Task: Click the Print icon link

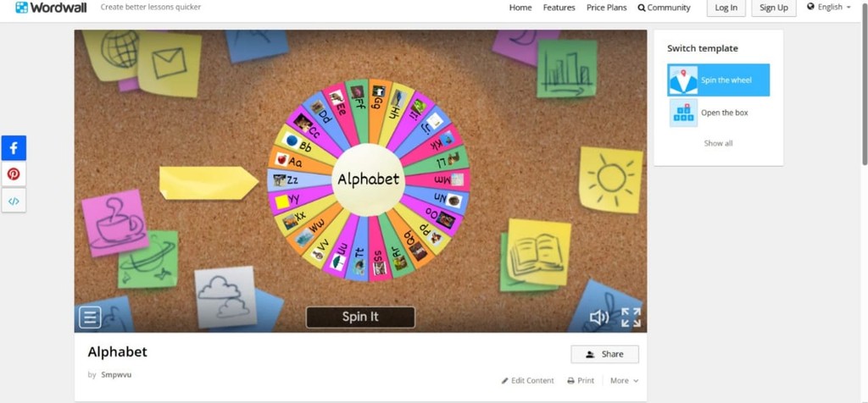Action: pyautogui.click(x=581, y=380)
